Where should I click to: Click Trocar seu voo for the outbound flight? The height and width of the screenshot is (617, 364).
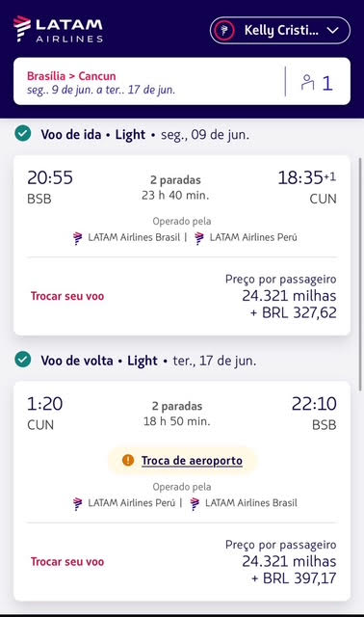67,296
